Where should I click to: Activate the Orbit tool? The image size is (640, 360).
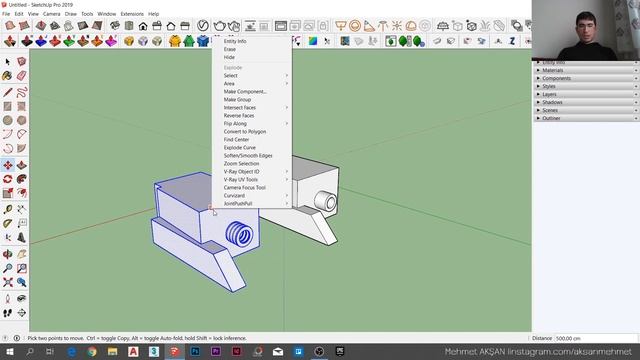coord(7,254)
